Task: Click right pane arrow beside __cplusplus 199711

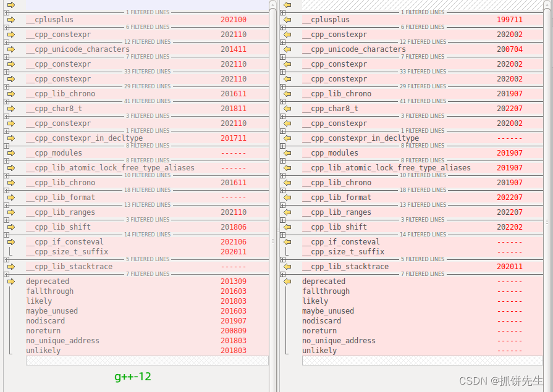Action: 287,20
